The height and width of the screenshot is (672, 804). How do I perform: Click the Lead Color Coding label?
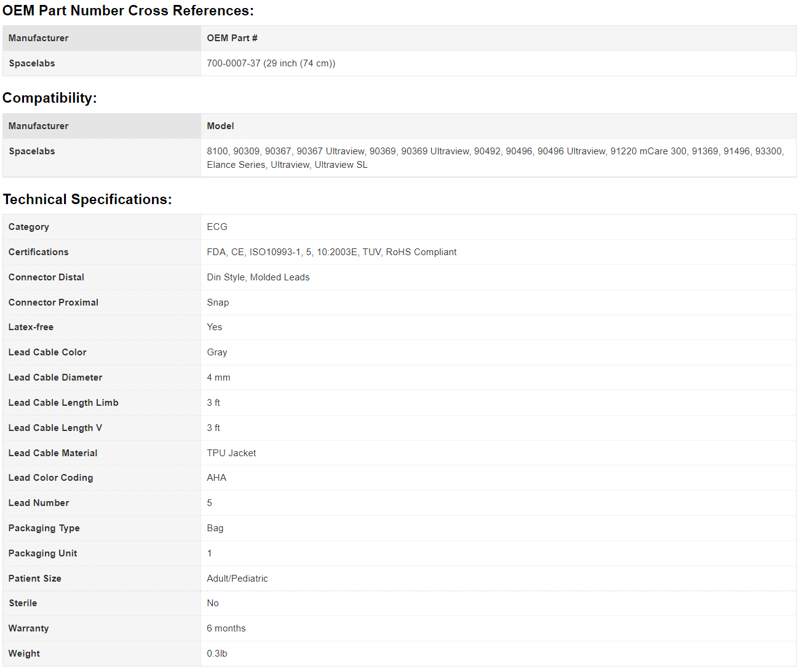tap(50, 478)
